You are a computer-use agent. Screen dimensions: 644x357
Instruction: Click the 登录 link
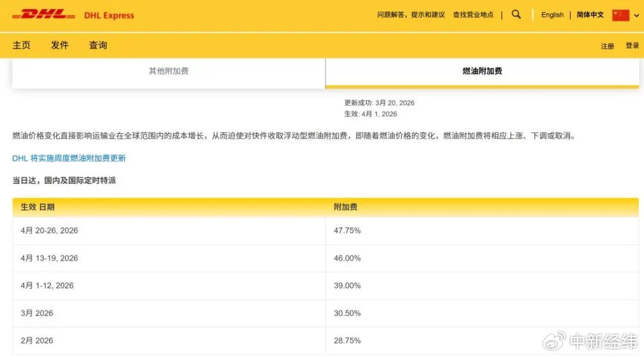pos(632,45)
